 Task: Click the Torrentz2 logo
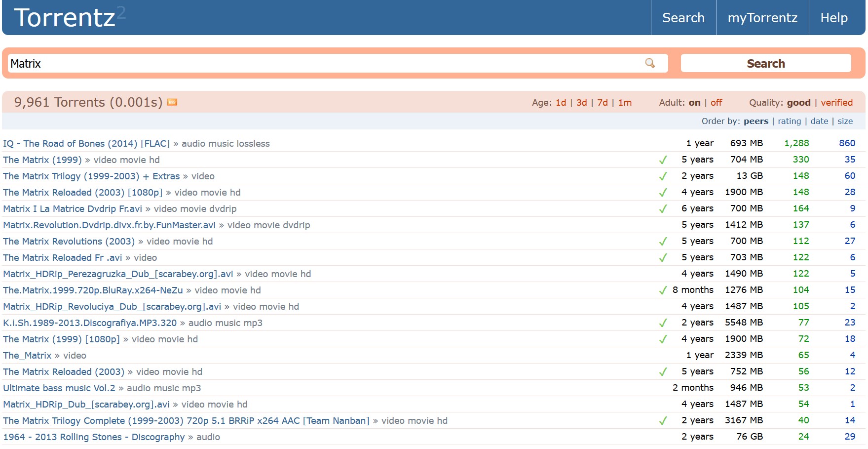(x=70, y=17)
